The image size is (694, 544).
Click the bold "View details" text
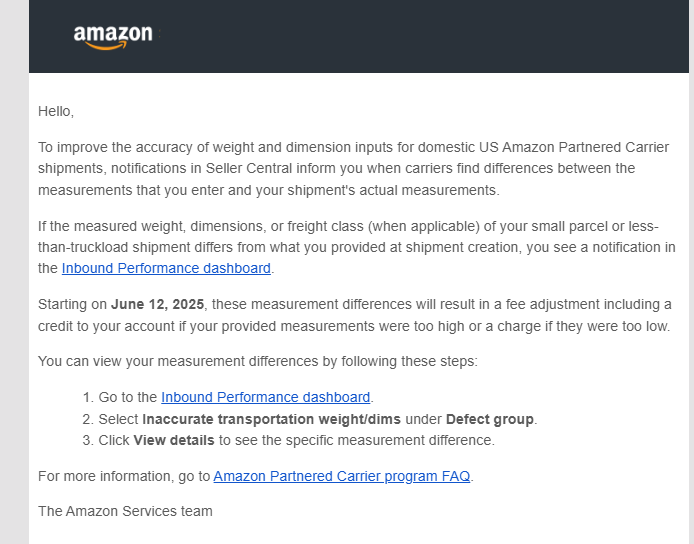(174, 440)
